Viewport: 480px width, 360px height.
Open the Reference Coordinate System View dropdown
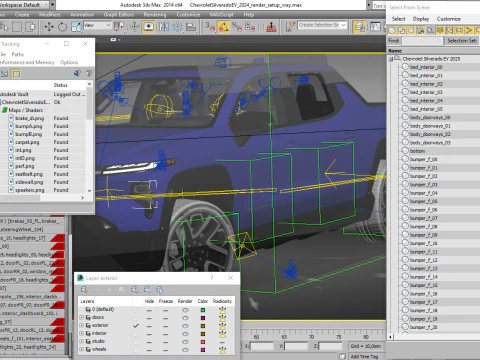point(97,25)
